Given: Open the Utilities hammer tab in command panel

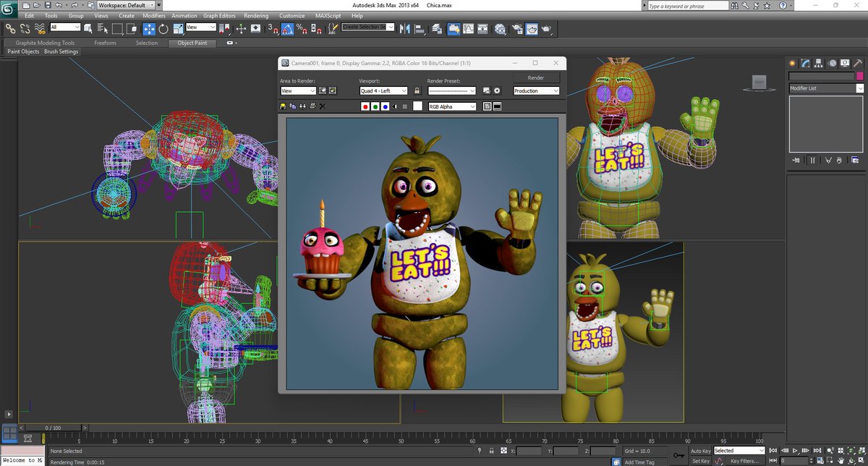Looking at the screenshot, I should click(858, 64).
